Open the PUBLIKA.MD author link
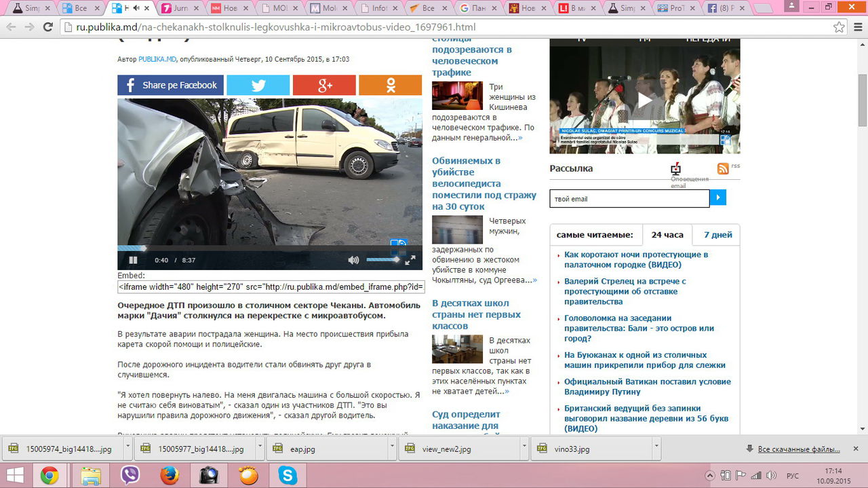 pos(157,59)
